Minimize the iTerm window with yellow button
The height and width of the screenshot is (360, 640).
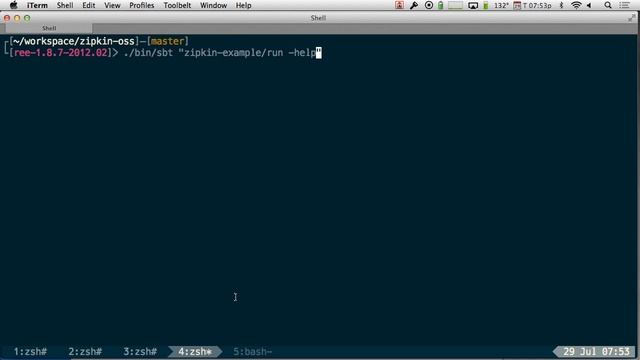(x=17, y=18)
